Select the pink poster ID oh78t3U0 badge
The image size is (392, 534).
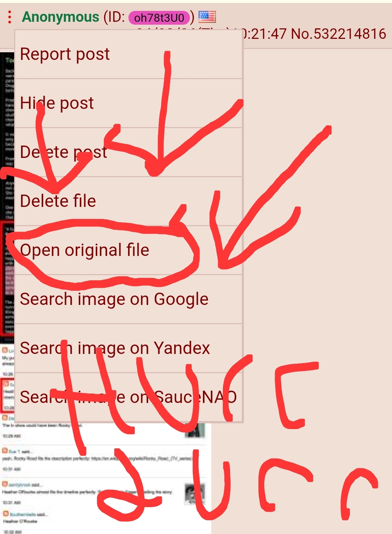(x=159, y=17)
